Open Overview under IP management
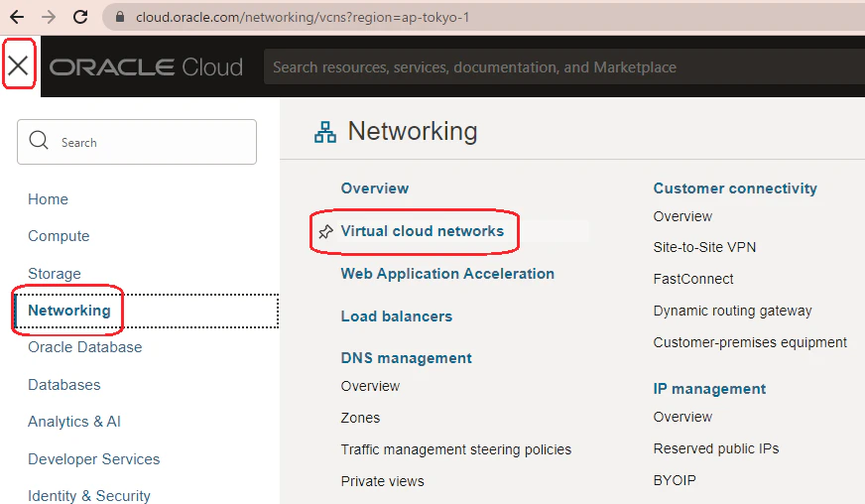 (x=682, y=417)
